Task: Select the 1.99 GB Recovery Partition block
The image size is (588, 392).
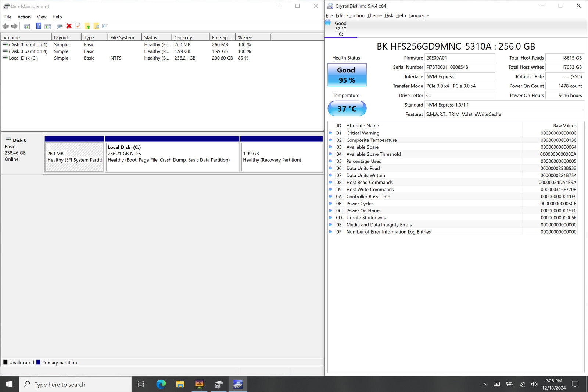Action: pyautogui.click(x=282, y=157)
